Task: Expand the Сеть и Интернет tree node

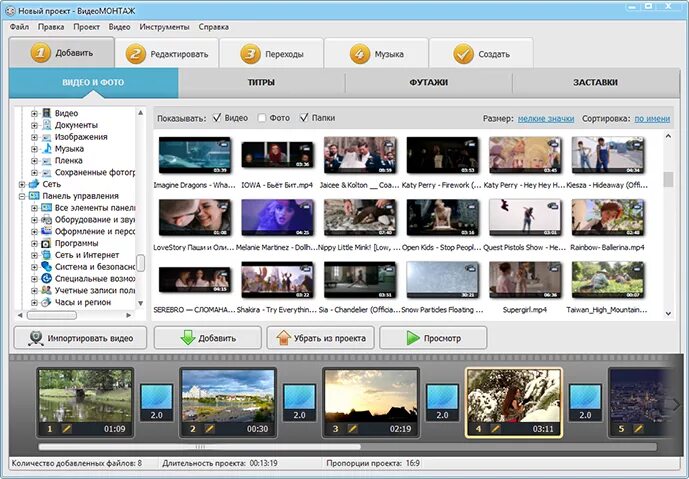Action: [34, 255]
